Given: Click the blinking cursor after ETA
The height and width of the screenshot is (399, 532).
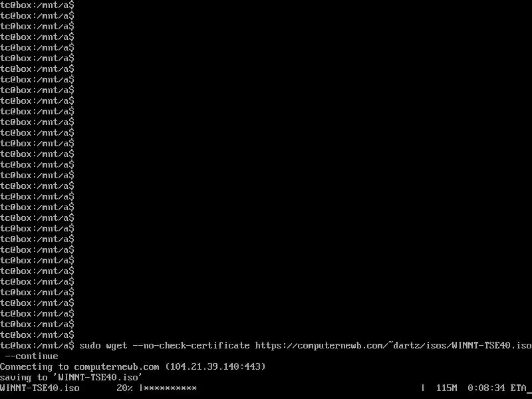Looking at the screenshot, I should (x=529, y=390).
